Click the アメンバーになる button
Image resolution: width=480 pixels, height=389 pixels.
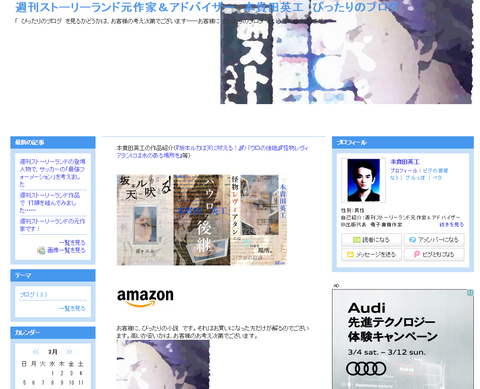[434, 240]
